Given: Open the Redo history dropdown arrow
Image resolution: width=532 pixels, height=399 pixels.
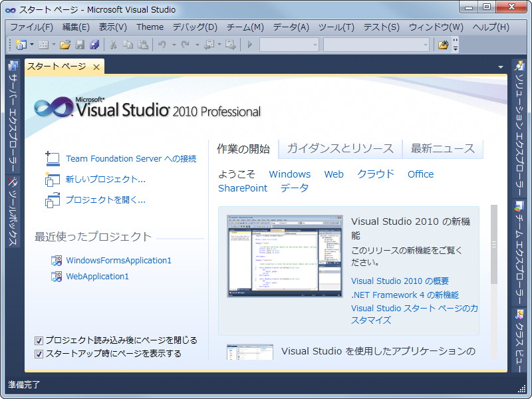Looking at the screenshot, I should [197, 45].
